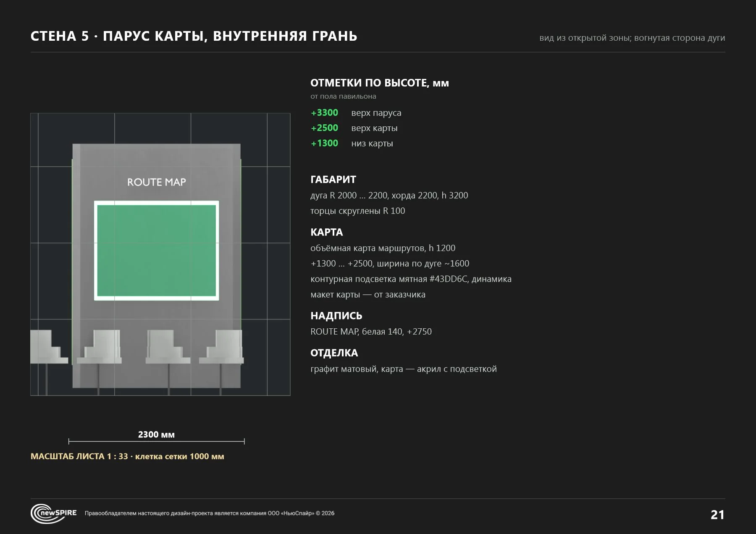Screen dimensions: 756x534
Task: Click the "ОТДЕЛКА" section heading
Action: [x=334, y=353]
